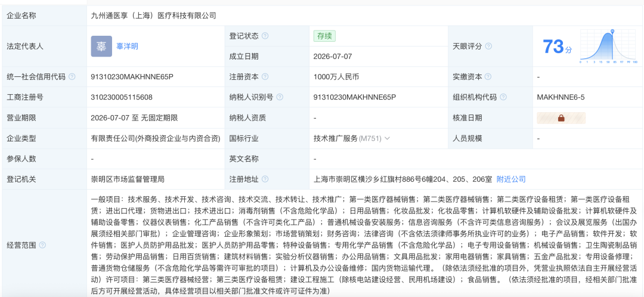Show the help icon beside 注册资本
644x297 pixels.
pos(265,77)
